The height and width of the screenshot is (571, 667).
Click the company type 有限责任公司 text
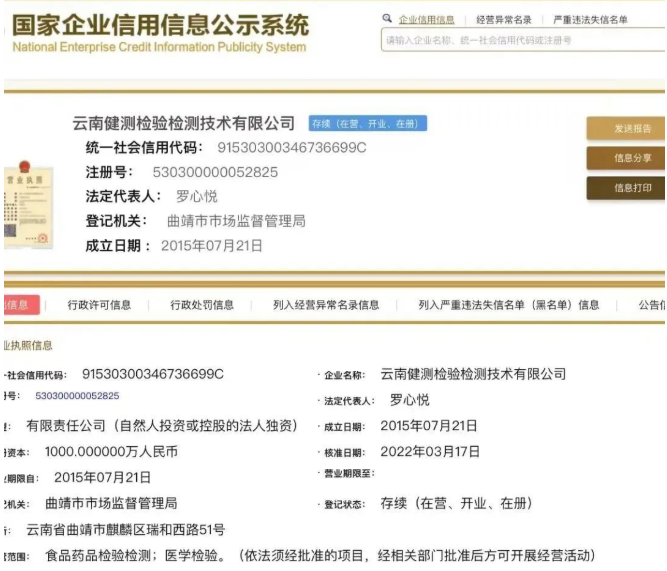pos(162,425)
